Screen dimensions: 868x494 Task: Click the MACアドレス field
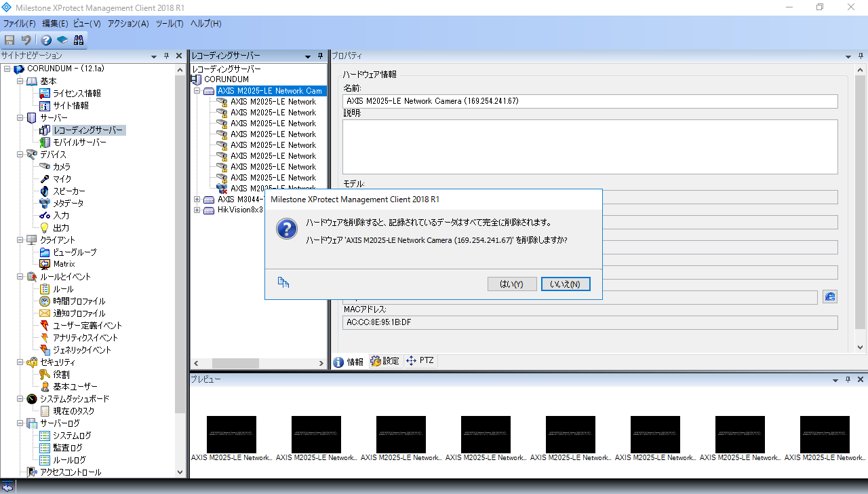pyautogui.click(x=590, y=322)
